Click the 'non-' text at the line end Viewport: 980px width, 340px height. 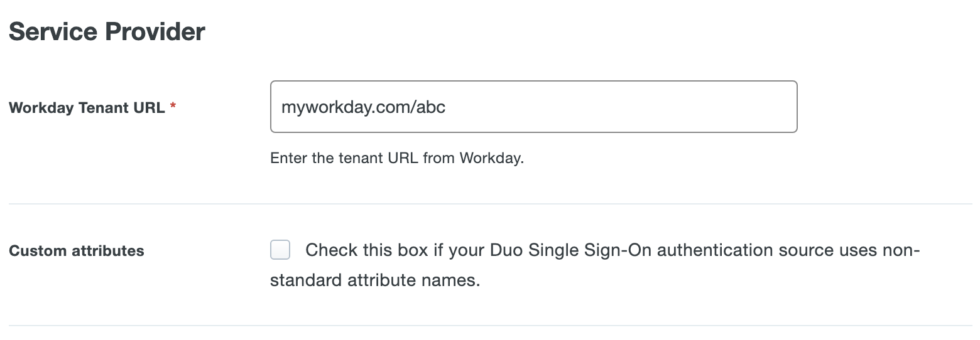[901, 250]
